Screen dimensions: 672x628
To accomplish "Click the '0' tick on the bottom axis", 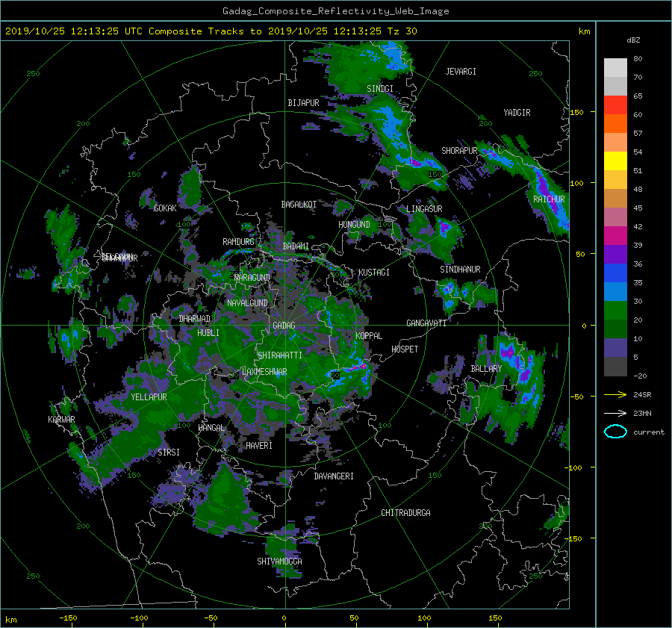I will (x=284, y=618).
